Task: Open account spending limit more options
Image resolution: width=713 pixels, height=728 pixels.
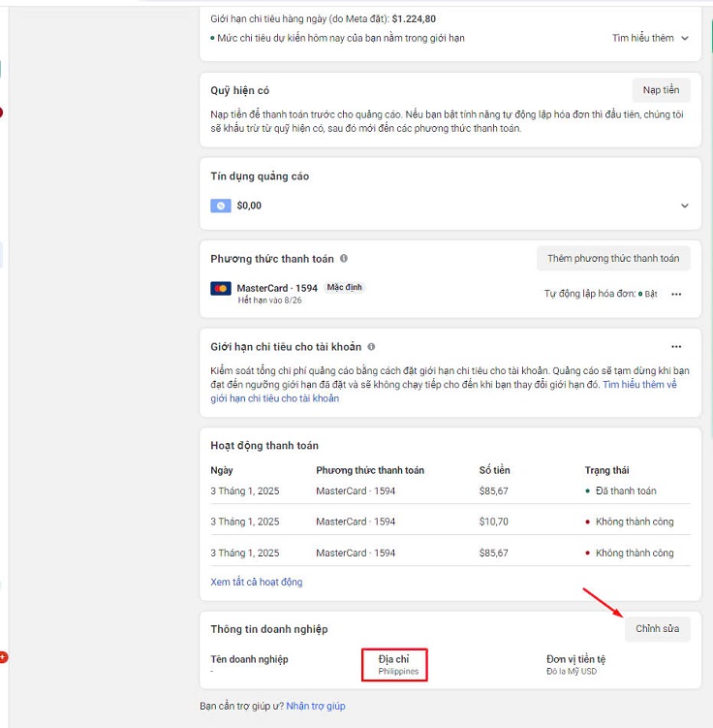Action: click(x=676, y=346)
